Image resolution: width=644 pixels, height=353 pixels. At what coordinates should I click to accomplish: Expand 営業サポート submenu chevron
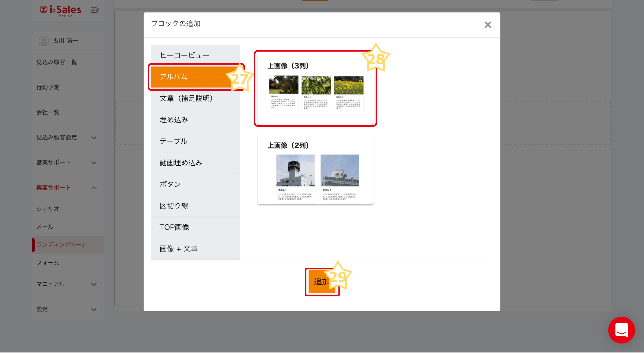[94, 163]
